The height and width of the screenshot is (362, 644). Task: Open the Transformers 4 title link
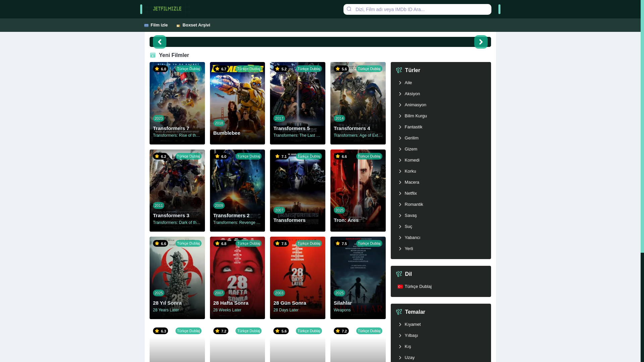(352, 128)
